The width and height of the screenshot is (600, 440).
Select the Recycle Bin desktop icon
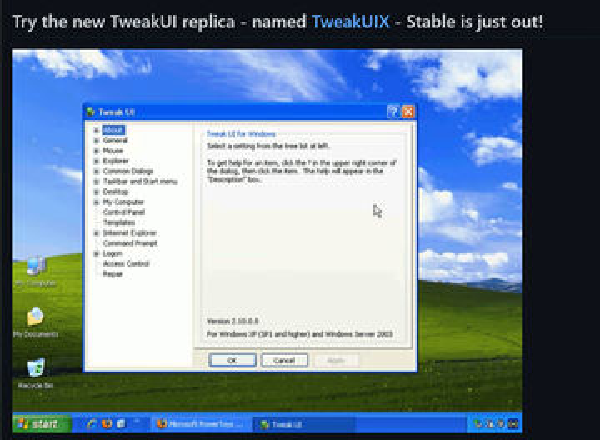coord(36,373)
